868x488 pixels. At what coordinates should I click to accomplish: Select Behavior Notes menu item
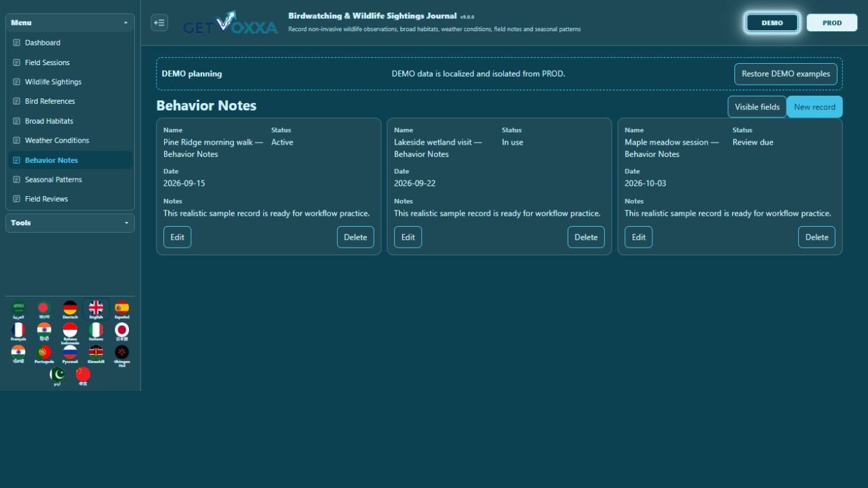pos(71,160)
